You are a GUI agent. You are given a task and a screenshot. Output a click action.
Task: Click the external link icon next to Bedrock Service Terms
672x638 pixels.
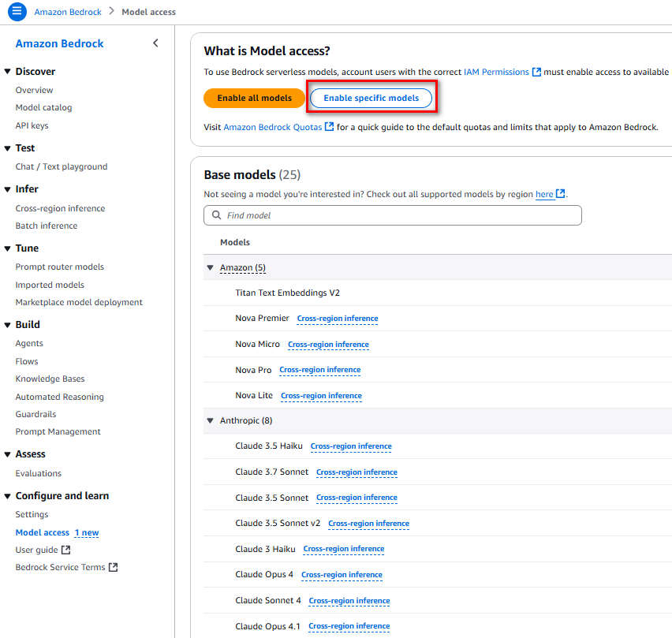tap(113, 567)
